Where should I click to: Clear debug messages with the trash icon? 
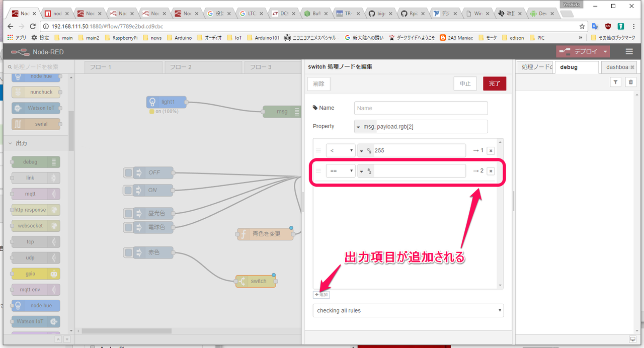[x=631, y=82]
